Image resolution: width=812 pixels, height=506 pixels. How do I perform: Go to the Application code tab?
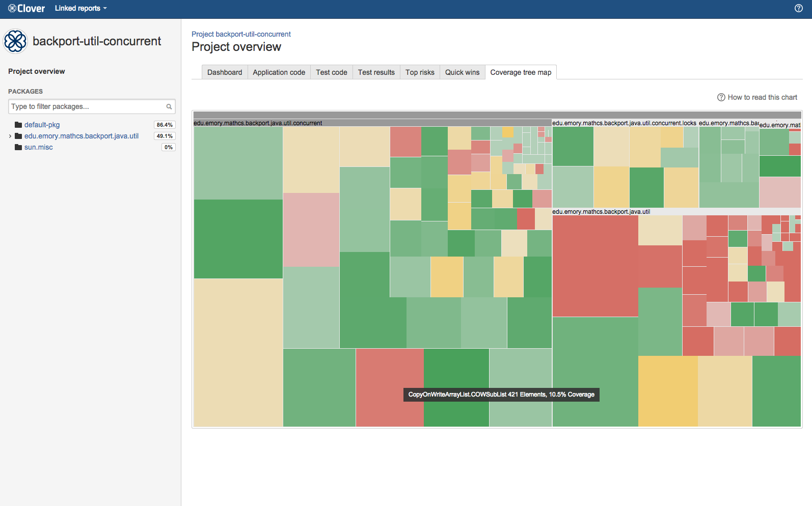pos(279,73)
